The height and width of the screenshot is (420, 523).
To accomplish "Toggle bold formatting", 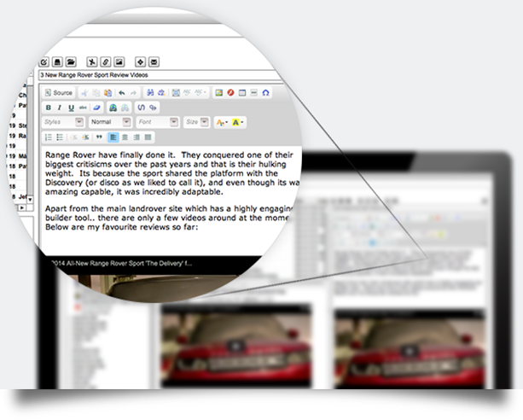I will (x=49, y=108).
